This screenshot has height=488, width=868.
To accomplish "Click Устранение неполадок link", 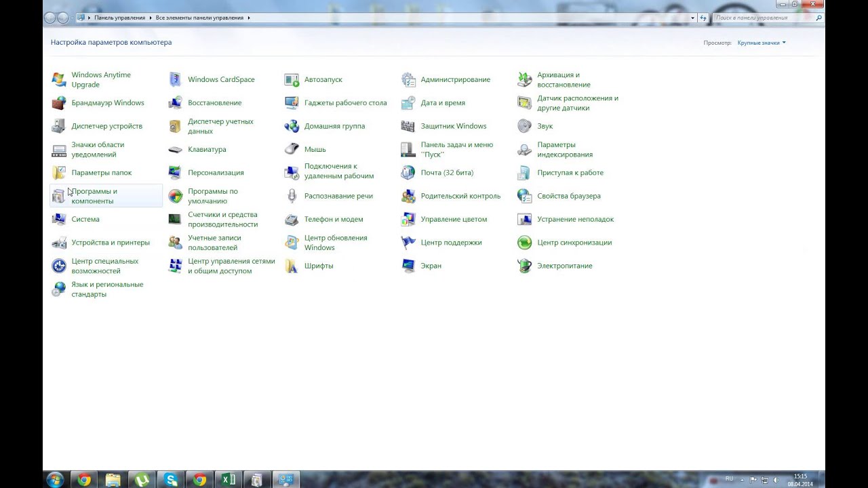I will [x=575, y=219].
